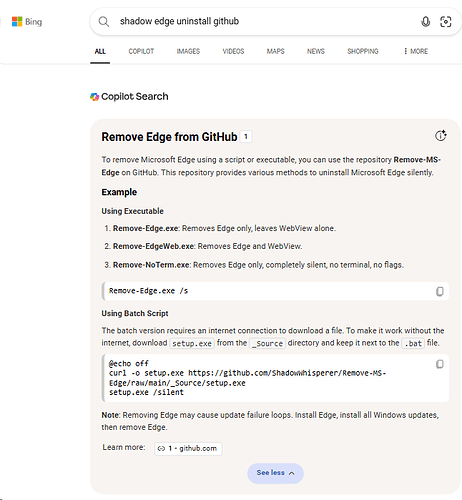Open the VIDEOS results tab
The image size is (462, 500).
point(233,51)
